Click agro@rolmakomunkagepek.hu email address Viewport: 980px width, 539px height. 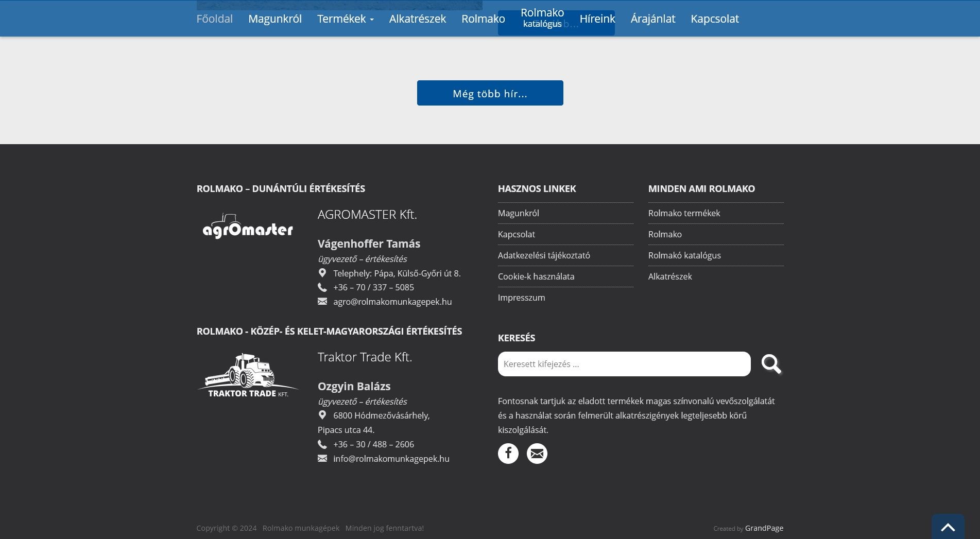coord(392,302)
